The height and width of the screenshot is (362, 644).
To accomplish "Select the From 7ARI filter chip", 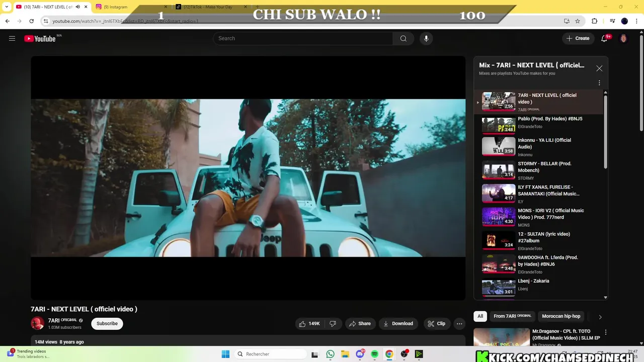I will (x=512, y=316).
